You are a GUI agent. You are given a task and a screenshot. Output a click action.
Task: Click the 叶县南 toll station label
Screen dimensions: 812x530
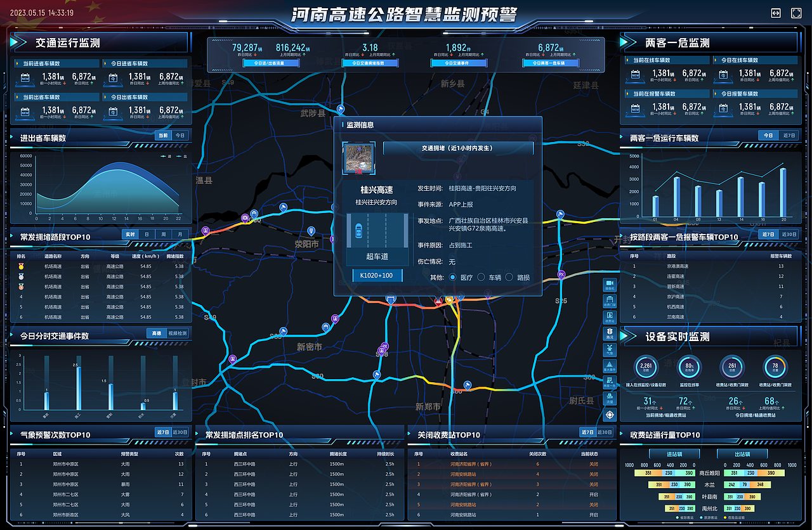(709, 497)
